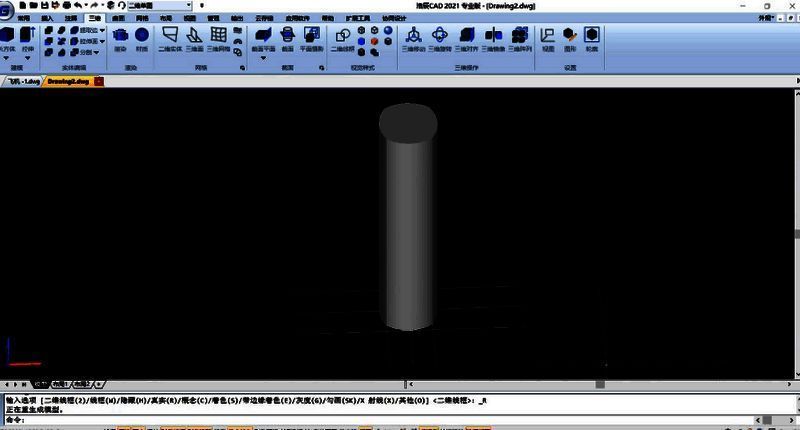Choose the 三维网格 (3D Mesh) icon
The height and width of the screenshot is (430, 800).
pos(219,39)
